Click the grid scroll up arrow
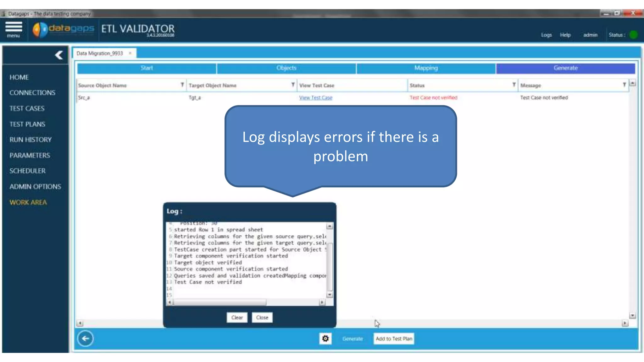The image size is (644, 362). [x=633, y=83]
